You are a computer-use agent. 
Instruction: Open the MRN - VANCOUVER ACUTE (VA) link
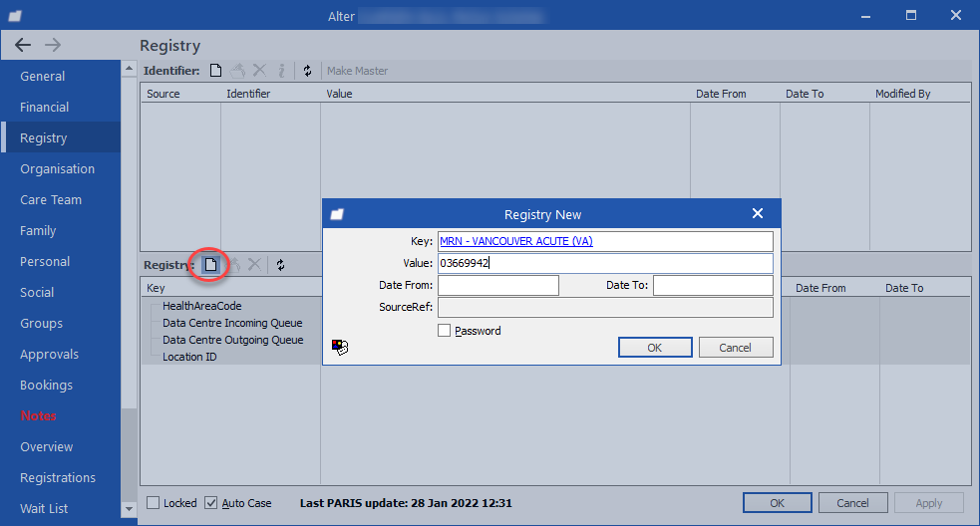pos(516,241)
